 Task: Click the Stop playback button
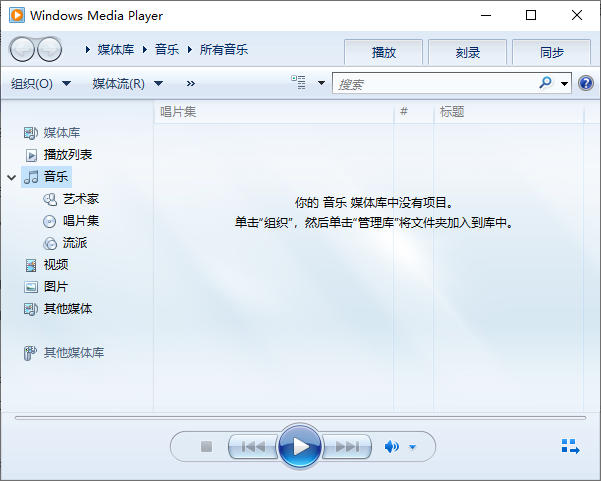[x=207, y=447]
